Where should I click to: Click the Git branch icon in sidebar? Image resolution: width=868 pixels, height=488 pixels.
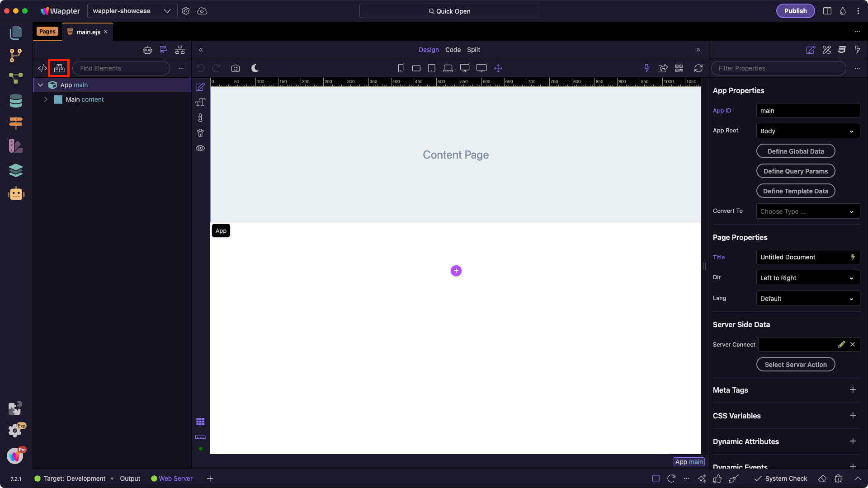coord(16,55)
